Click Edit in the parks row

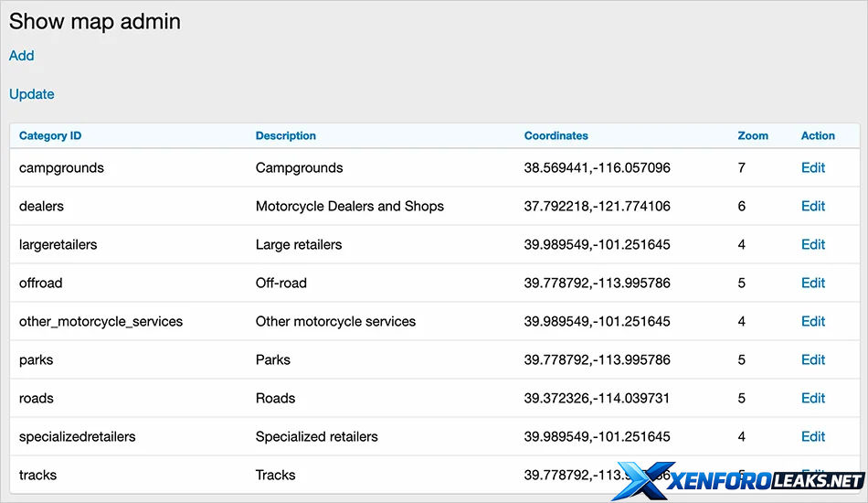(x=812, y=360)
